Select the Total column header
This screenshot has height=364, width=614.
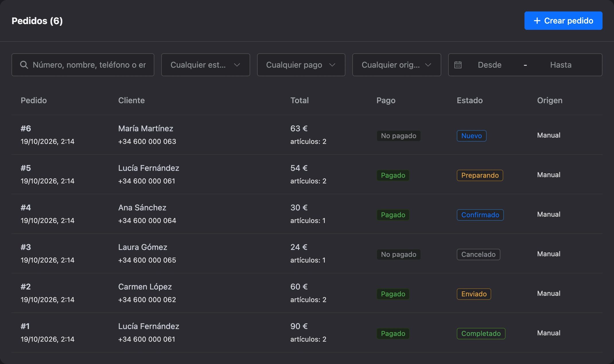click(x=300, y=100)
